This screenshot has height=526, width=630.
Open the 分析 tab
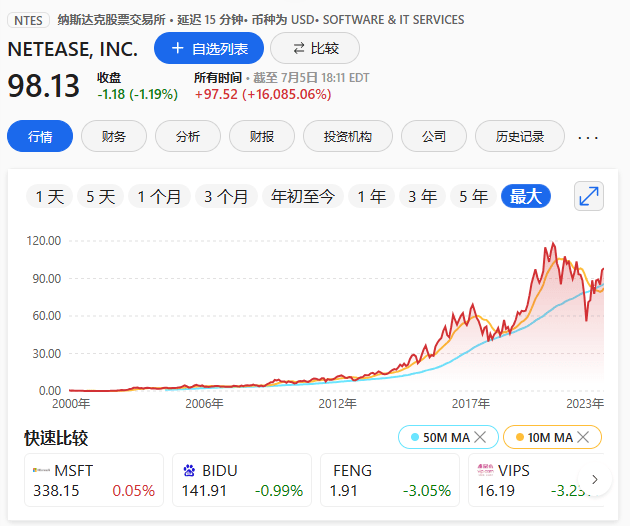187,136
